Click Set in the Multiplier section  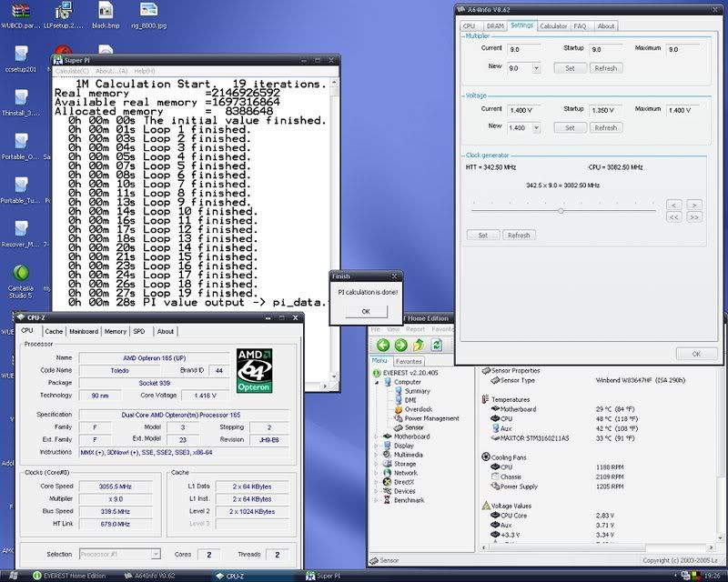(570, 68)
